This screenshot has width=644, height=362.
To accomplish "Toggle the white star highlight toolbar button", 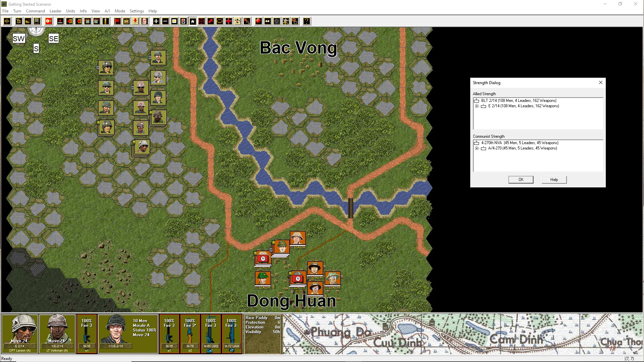I will 193,21.
